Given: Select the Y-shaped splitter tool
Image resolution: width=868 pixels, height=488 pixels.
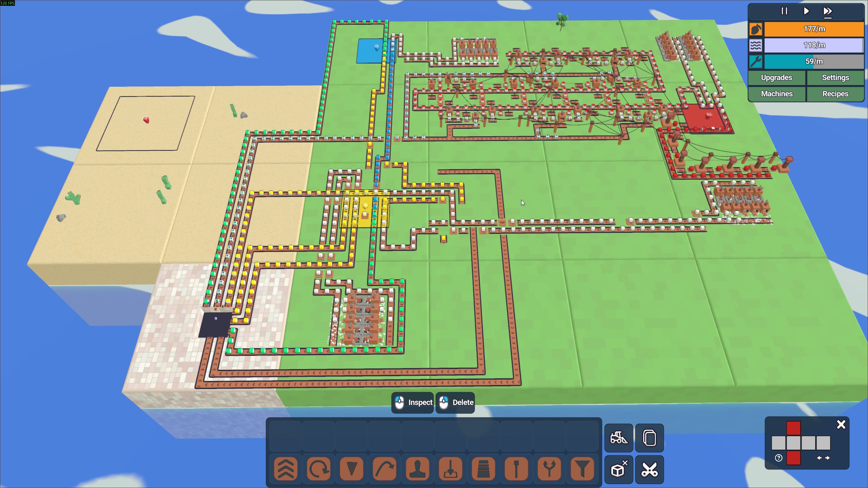Looking at the screenshot, I should tap(549, 469).
